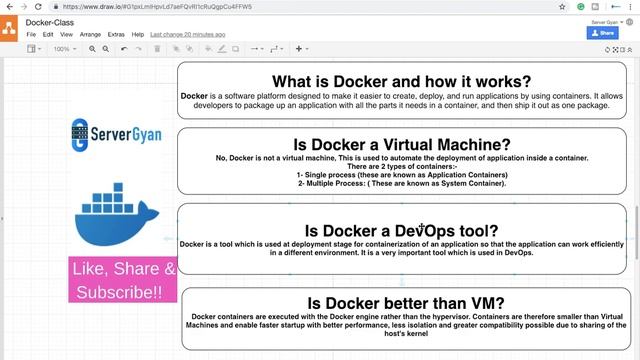This screenshot has height=360, width=640.
Task: Click the vertical scrollbar on the right edge
Action: [x=637, y=233]
